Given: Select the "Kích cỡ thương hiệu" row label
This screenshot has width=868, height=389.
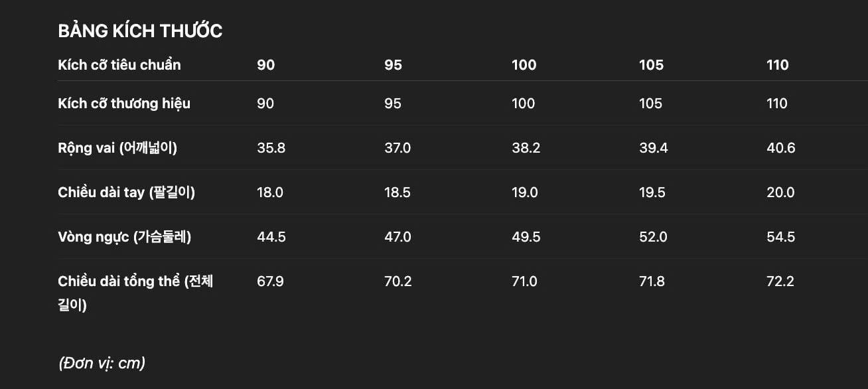Looking at the screenshot, I should coord(124,104).
